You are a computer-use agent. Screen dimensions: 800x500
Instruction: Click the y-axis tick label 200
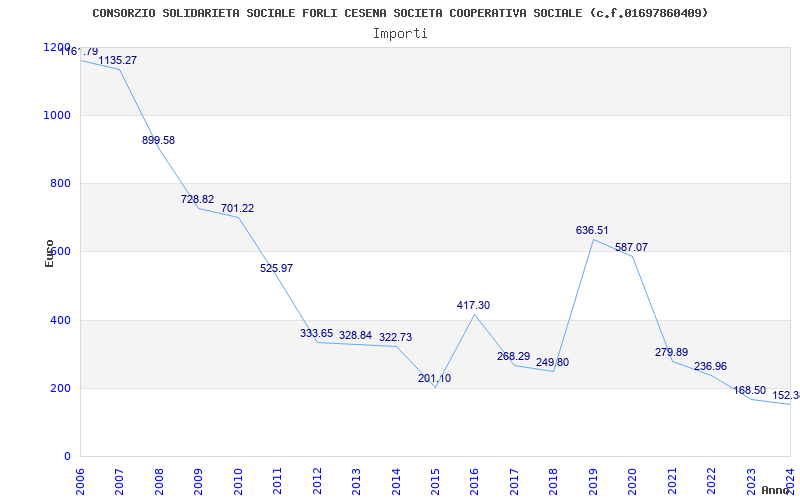coord(60,388)
